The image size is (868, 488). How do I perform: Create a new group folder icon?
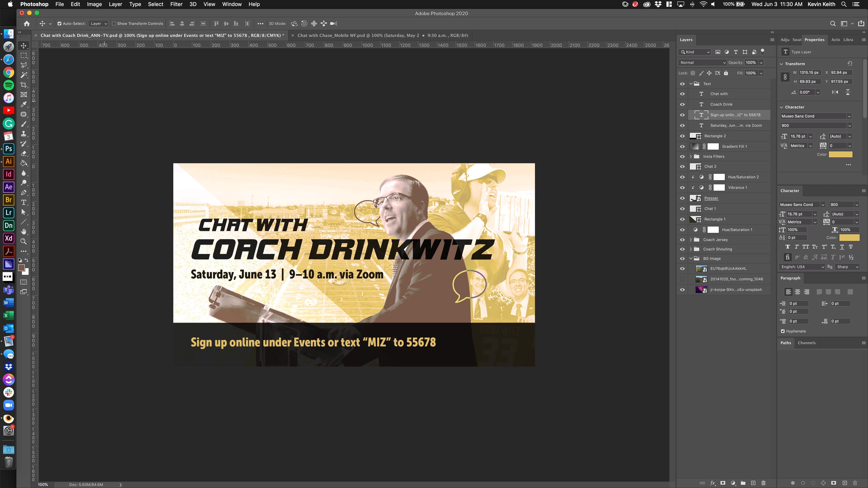743,483
